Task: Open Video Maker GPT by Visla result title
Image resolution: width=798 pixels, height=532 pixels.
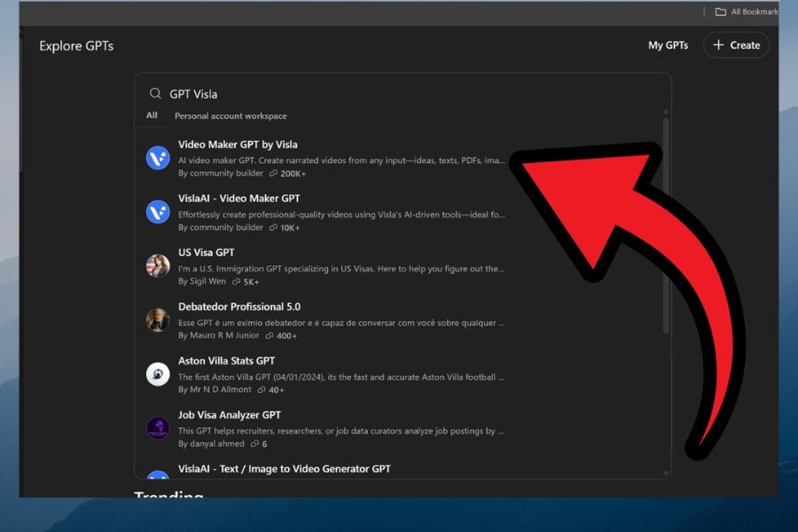Action: (238, 145)
